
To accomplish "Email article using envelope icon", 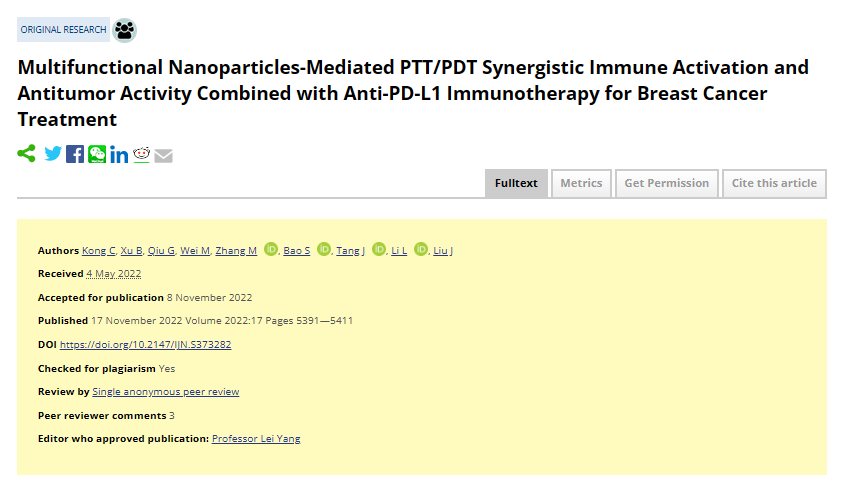I will (x=164, y=156).
